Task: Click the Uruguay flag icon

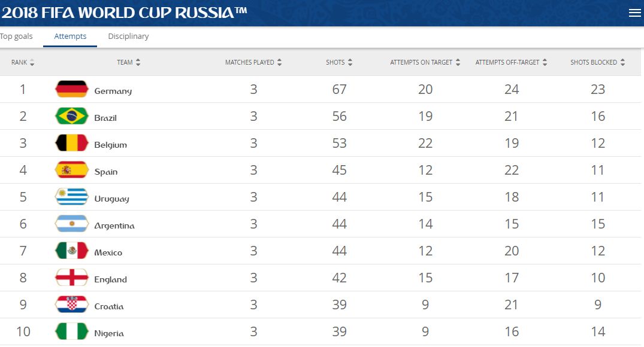Action: pos(71,197)
